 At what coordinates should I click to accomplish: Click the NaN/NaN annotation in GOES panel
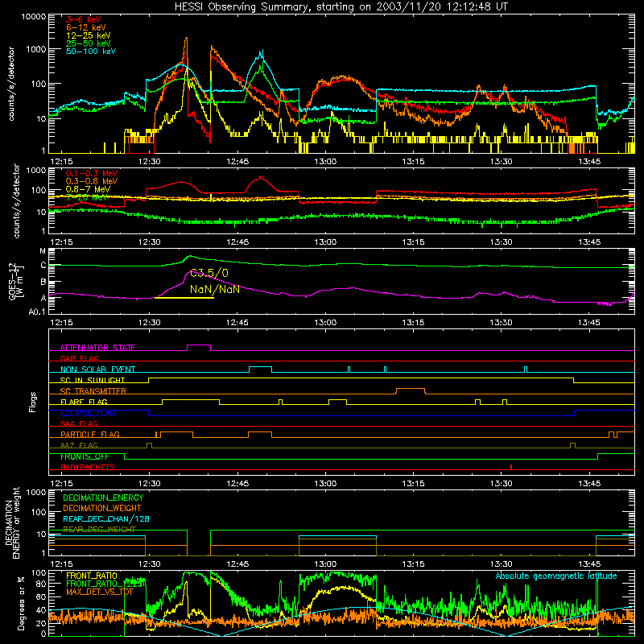click(215, 290)
